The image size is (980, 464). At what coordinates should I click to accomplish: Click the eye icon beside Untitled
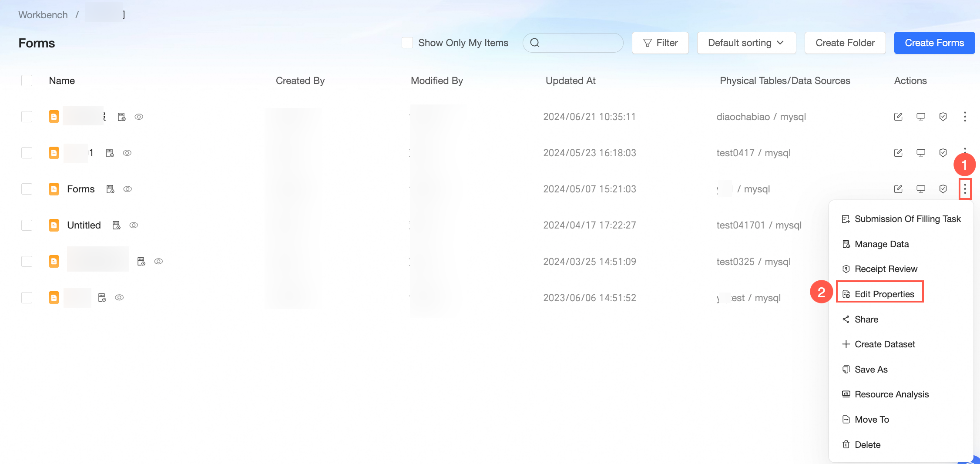pyautogui.click(x=134, y=225)
